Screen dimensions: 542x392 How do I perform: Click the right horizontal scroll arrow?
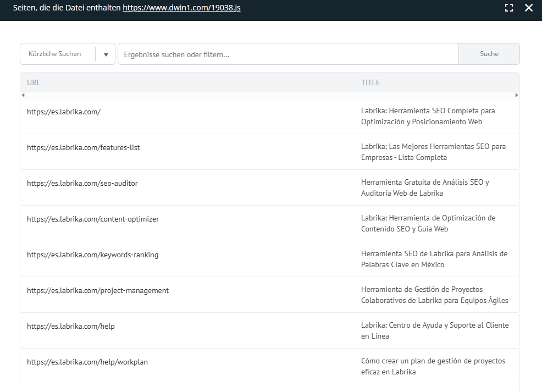coord(516,95)
